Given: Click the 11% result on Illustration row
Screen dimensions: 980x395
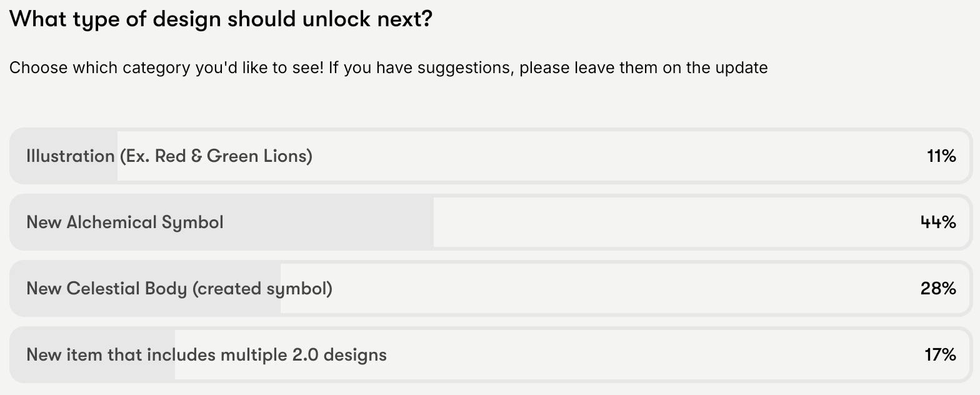Looking at the screenshot, I should 941,156.
